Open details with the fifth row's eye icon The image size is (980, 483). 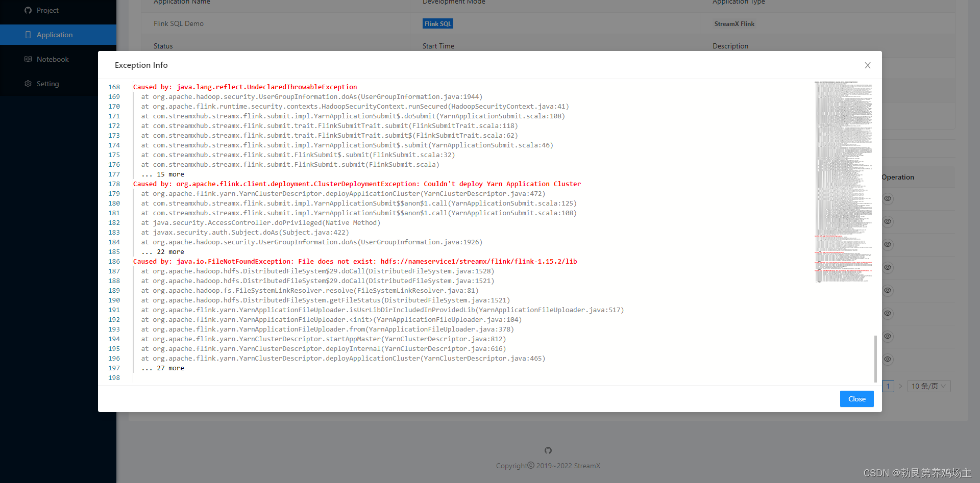coord(887,290)
